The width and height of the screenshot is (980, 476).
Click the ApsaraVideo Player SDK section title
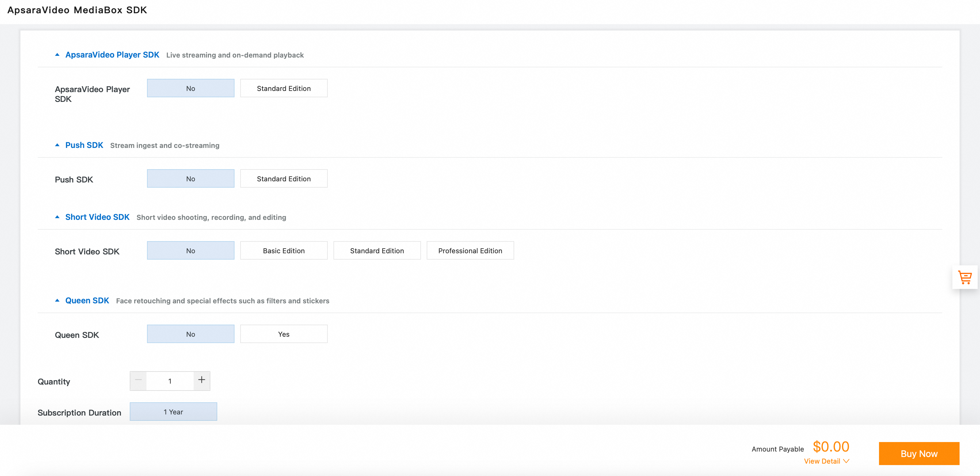(112, 55)
